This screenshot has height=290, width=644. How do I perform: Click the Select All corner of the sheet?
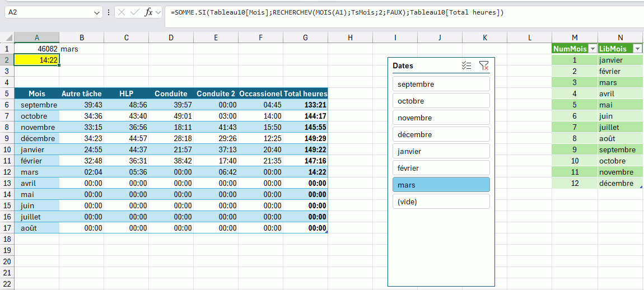(7, 38)
